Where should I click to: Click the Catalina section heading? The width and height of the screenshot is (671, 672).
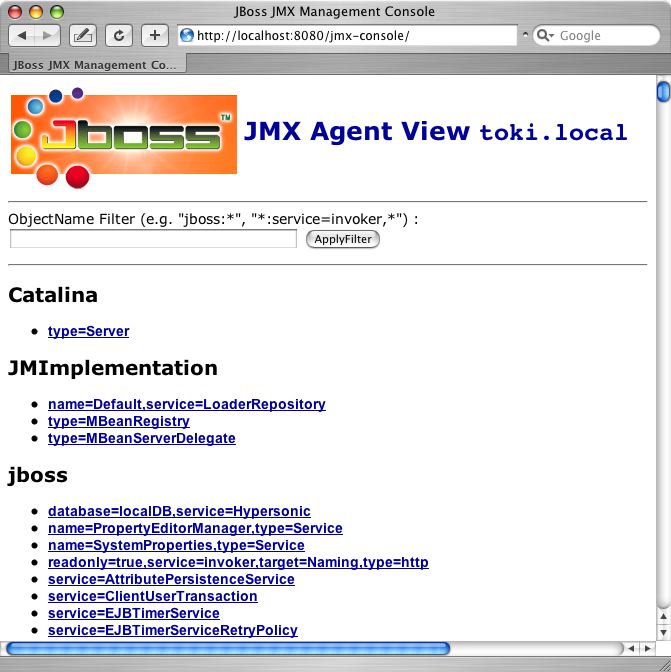(53, 295)
